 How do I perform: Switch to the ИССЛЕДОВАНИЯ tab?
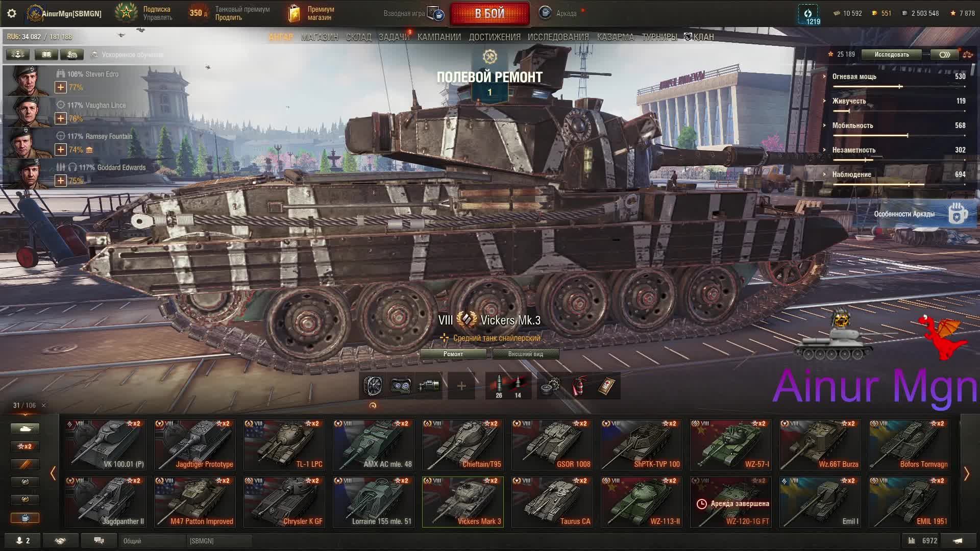[558, 37]
